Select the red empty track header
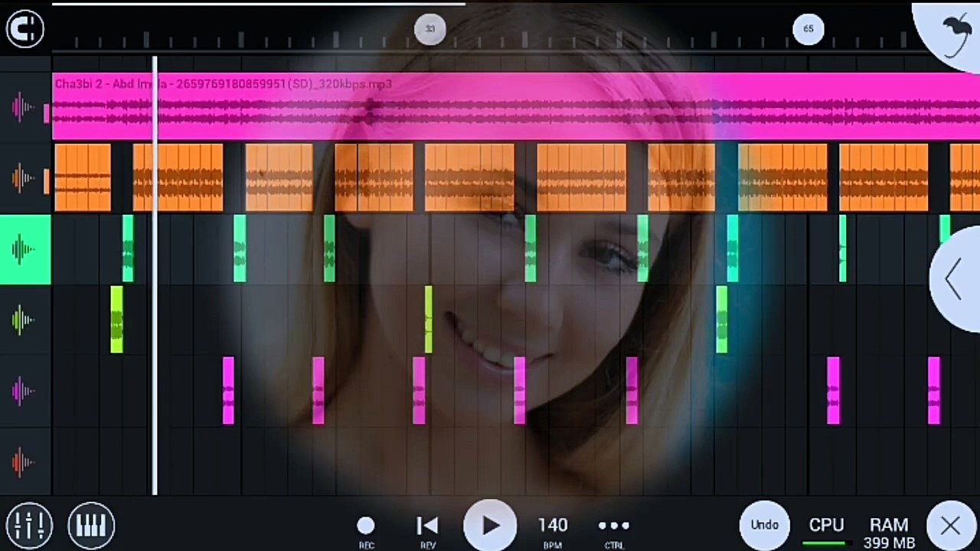 coord(25,462)
